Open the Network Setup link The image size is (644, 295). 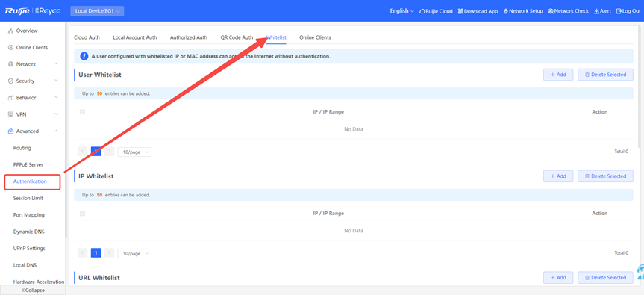click(x=523, y=11)
